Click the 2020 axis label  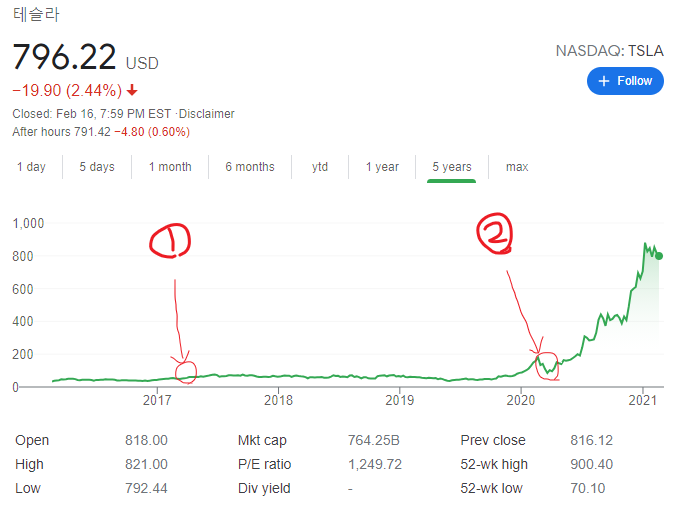click(x=521, y=400)
